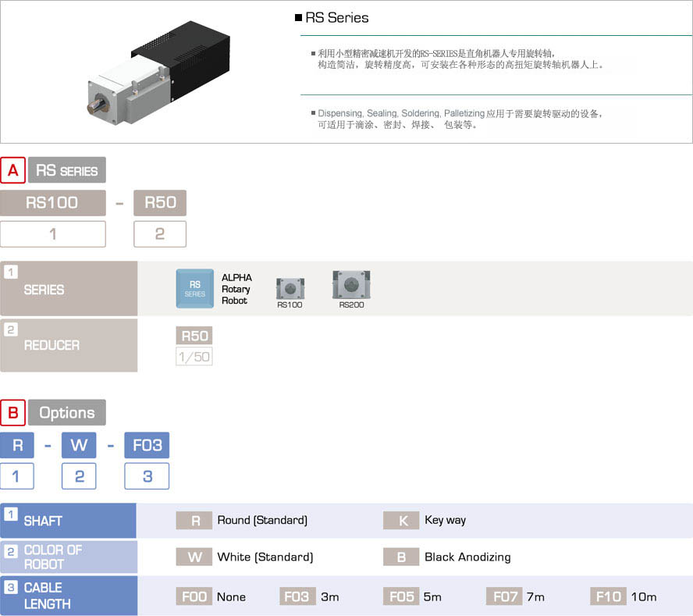
Task: Click the Round (Standard) text
Action: point(262,520)
